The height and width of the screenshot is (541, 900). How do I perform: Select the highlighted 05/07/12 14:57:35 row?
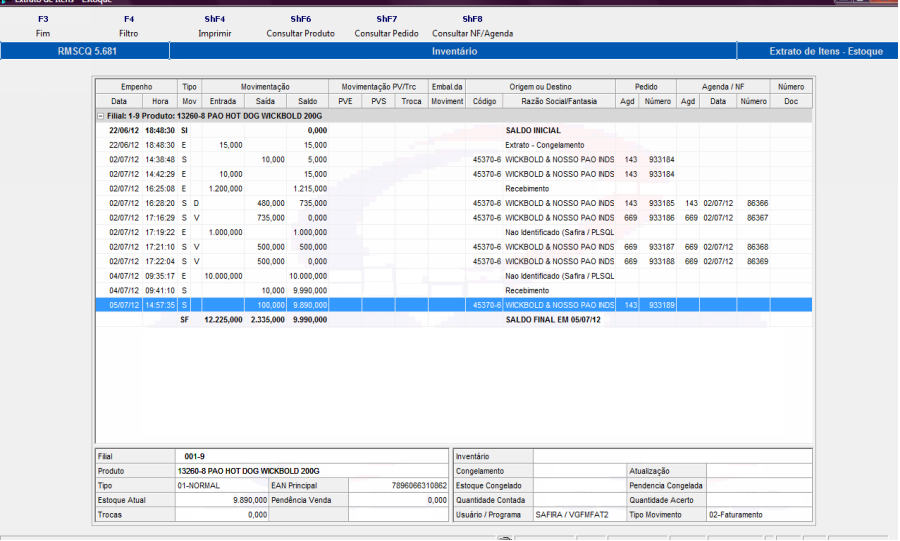pos(453,305)
